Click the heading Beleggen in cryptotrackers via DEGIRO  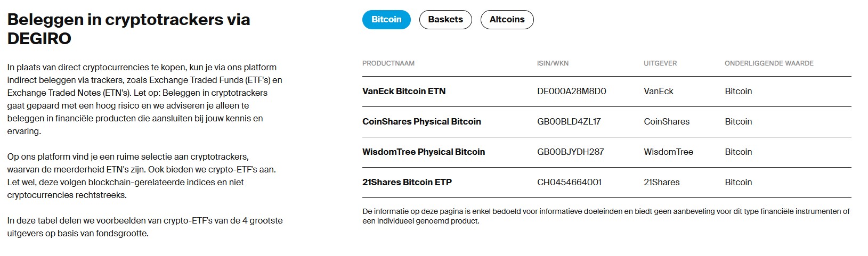pyautogui.click(x=128, y=29)
